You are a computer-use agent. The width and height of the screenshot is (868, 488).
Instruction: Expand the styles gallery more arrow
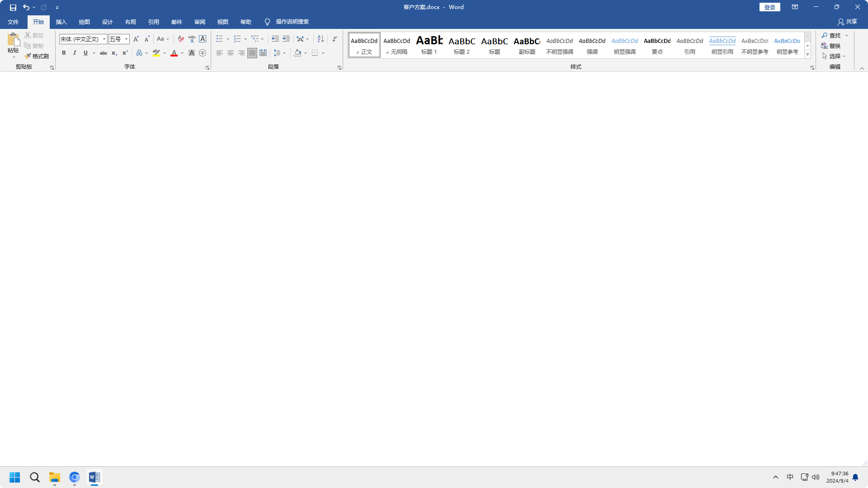tap(807, 55)
